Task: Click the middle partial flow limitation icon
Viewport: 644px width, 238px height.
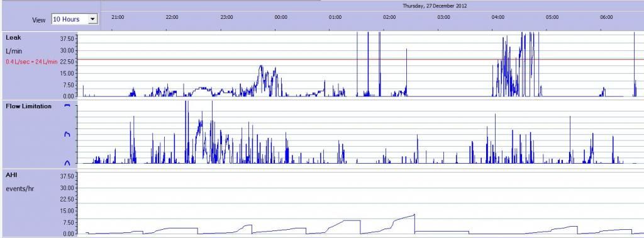Action: click(x=67, y=134)
